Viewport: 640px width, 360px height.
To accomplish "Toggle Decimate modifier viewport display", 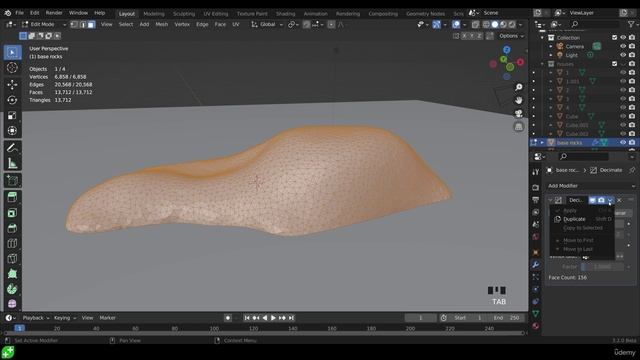I will pyautogui.click(x=592, y=200).
